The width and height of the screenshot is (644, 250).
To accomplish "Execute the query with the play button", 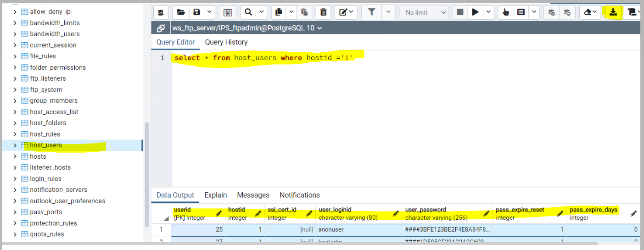I will pyautogui.click(x=475, y=12).
